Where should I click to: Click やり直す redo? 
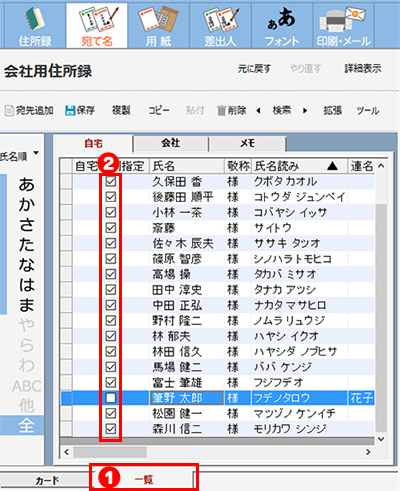305,69
